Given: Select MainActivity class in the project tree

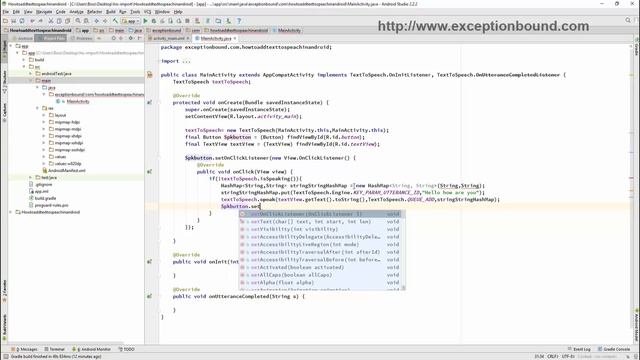Looking at the screenshot, I should tap(78, 101).
